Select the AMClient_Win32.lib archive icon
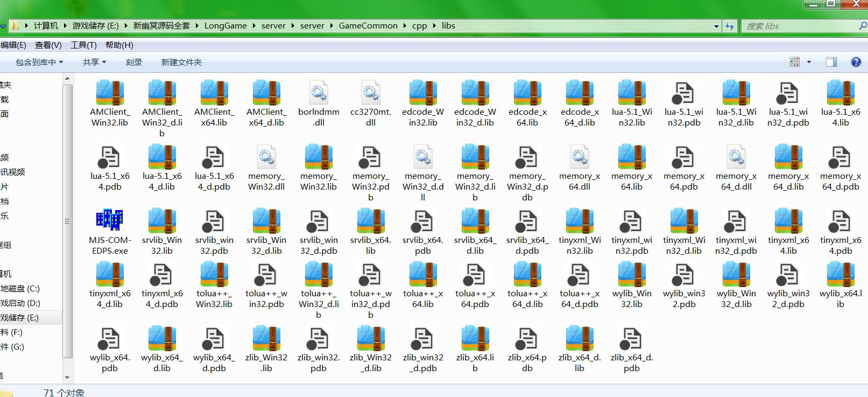The height and width of the screenshot is (397, 868). [x=110, y=93]
